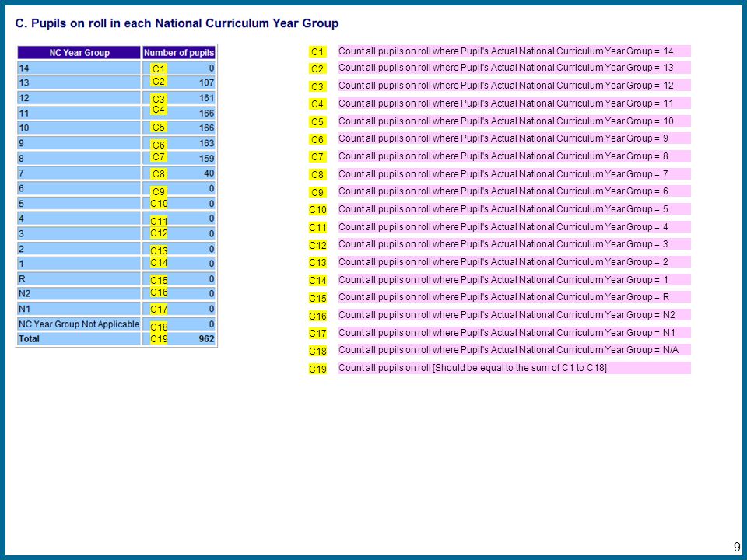Click the C2 marker in the table
The width and height of the screenshot is (747, 560).
click(159, 82)
